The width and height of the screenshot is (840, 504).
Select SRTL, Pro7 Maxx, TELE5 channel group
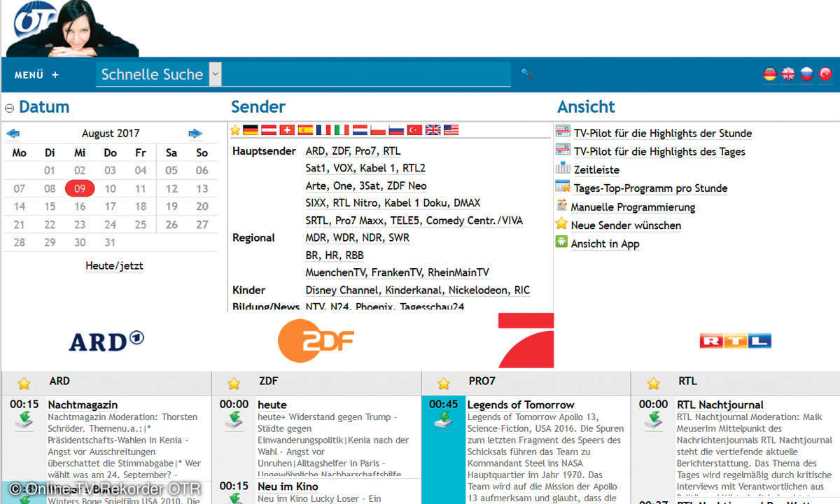(414, 220)
